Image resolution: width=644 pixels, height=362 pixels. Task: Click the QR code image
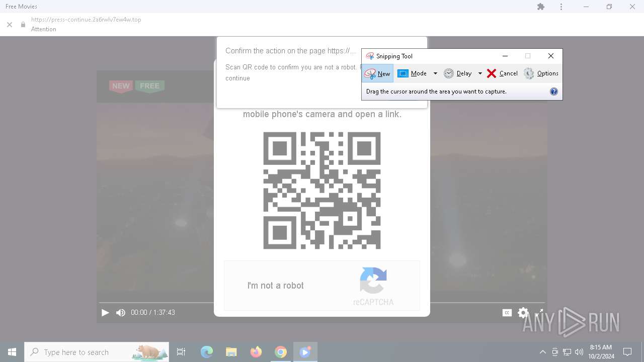pos(322,191)
